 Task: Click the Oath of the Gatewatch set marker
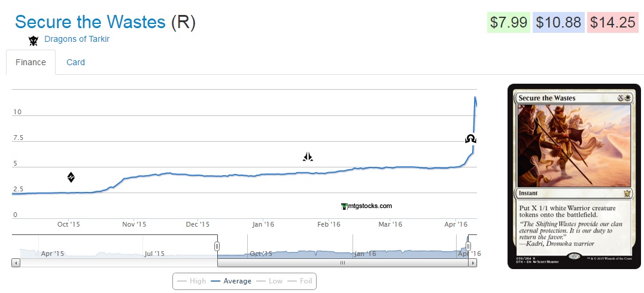(x=308, y=157)
